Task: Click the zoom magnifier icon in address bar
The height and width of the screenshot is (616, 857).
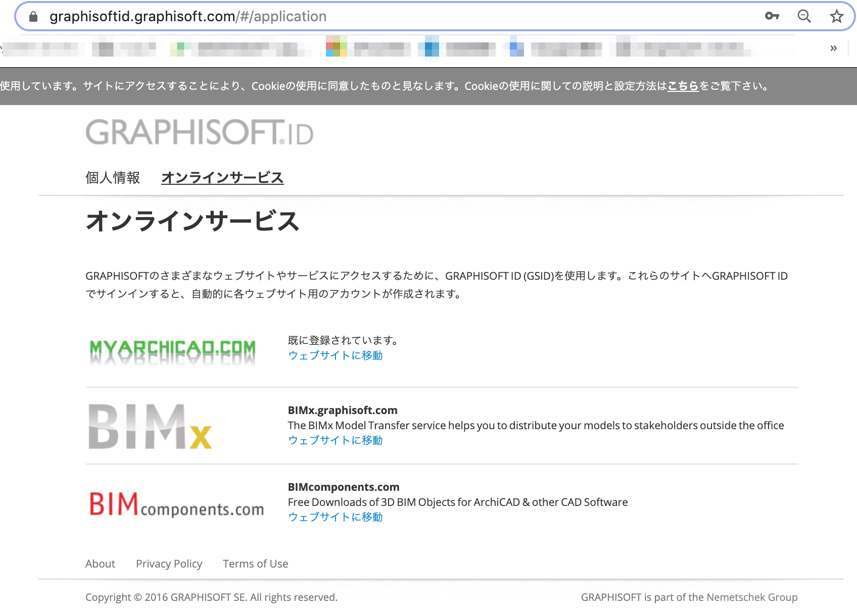Action: point(804,16)
